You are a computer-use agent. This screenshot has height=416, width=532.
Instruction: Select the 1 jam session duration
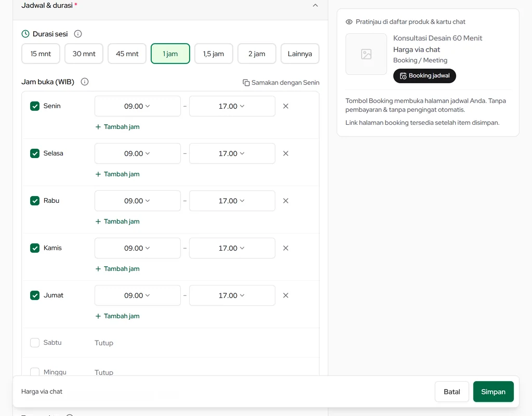coord(170,54)
